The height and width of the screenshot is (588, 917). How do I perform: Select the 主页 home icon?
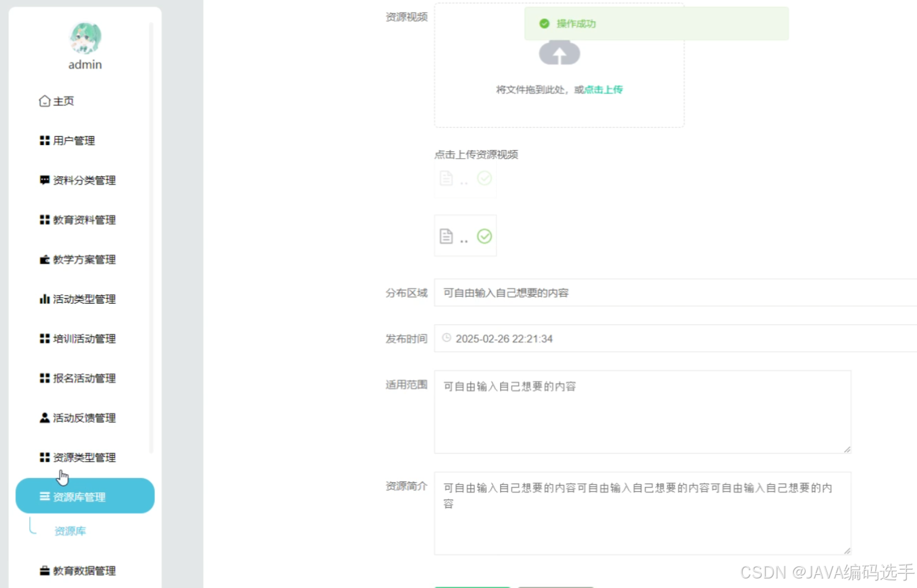click(x=45, y=101)
